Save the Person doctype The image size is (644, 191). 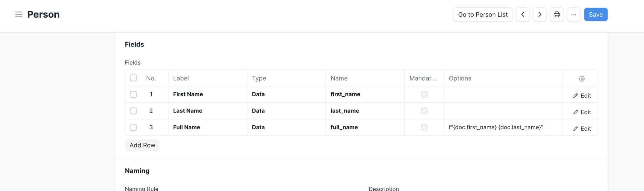click(596, 14)
